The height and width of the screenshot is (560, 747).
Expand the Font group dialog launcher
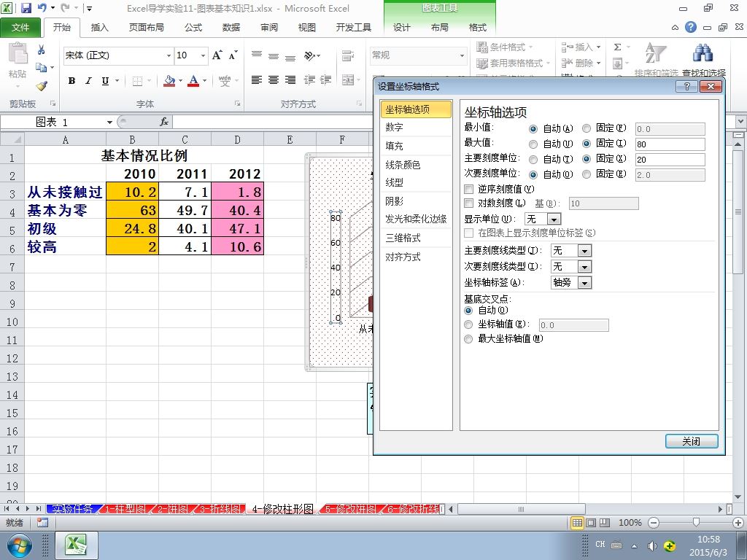click(237, 104)
